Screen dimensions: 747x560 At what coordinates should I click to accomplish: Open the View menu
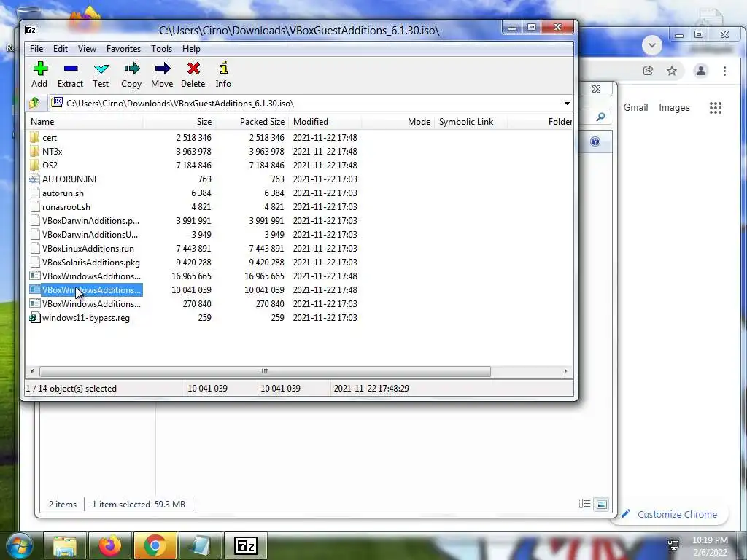click(x=88, y=49)
